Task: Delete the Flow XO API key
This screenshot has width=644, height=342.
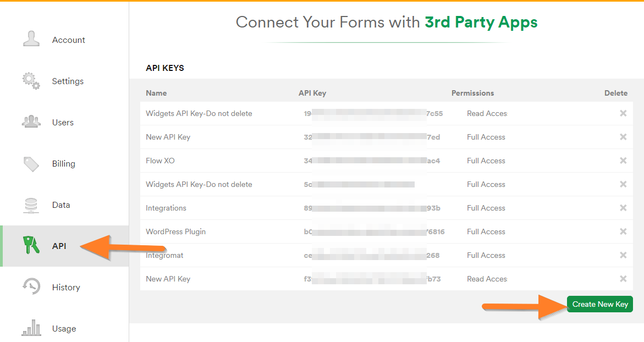Action: [x=623, y=161]
